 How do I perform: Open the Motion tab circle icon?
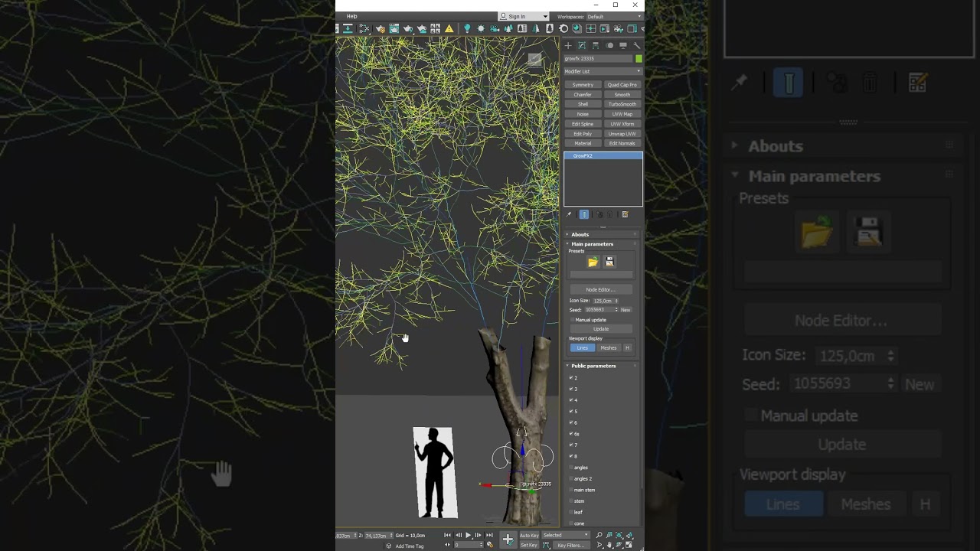coord(609,46)
